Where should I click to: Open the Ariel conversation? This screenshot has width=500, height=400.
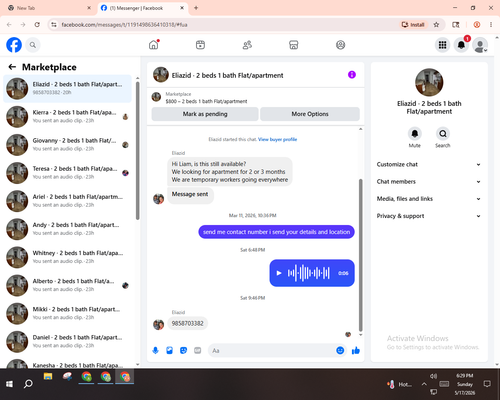tap(67, 201)
